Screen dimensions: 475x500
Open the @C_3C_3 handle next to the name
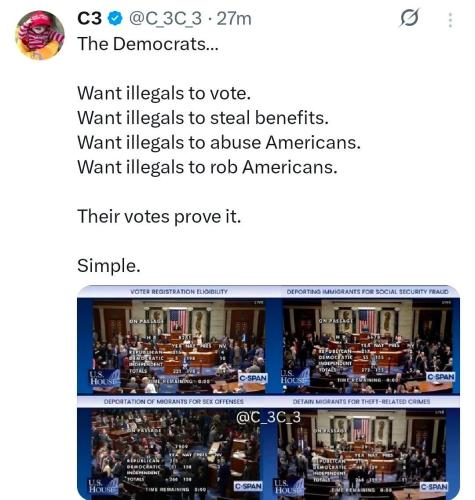(165, 19)
